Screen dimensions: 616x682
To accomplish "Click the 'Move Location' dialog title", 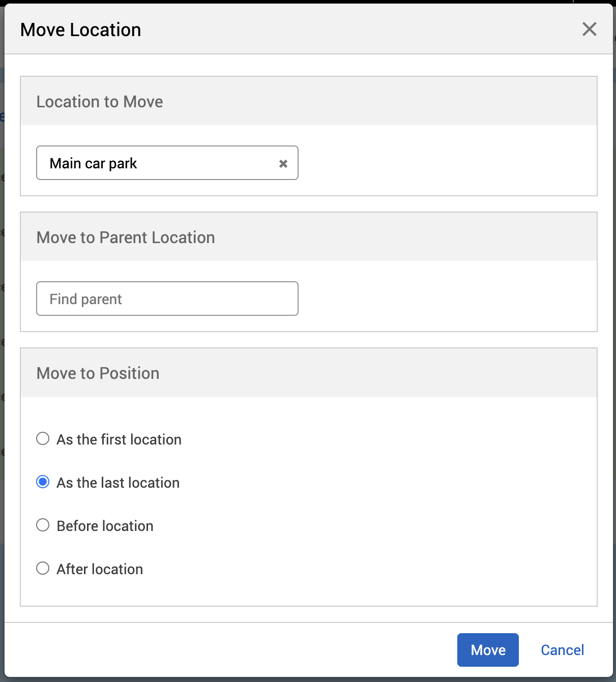I will (80, 30).
